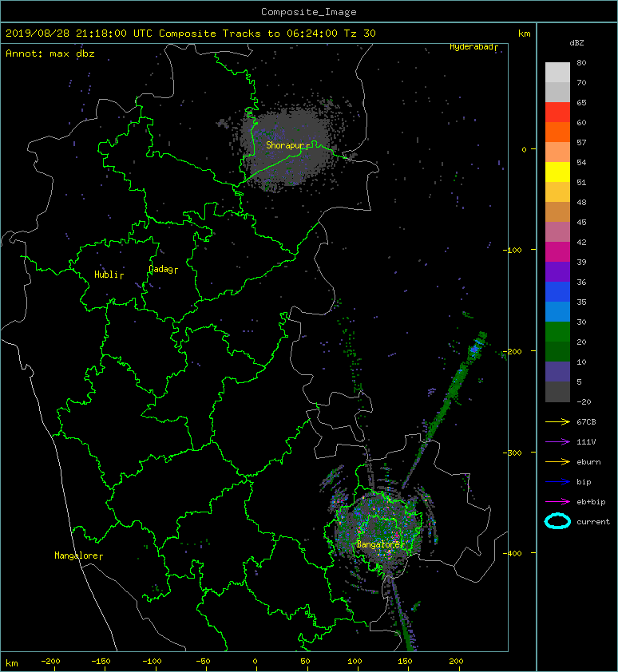Pick the light blue 30-35 dBZ swatch
The height and width of the screenshot is (672, 618).
tap(557, 311)
